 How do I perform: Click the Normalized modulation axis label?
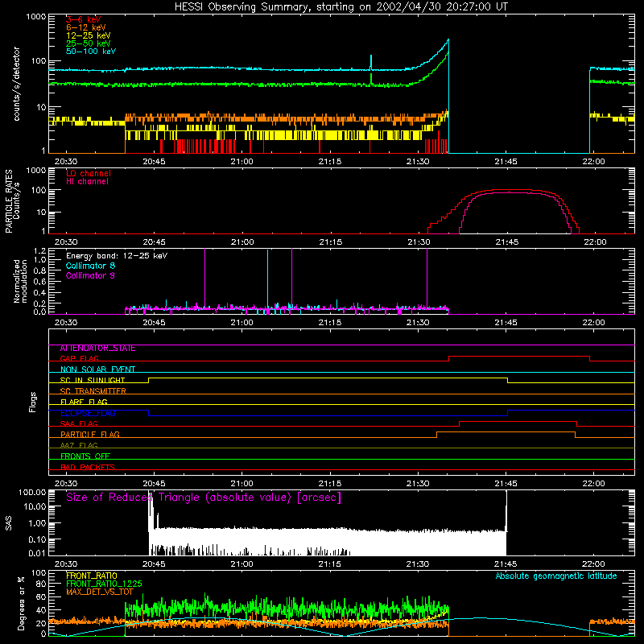click(20, 281)
